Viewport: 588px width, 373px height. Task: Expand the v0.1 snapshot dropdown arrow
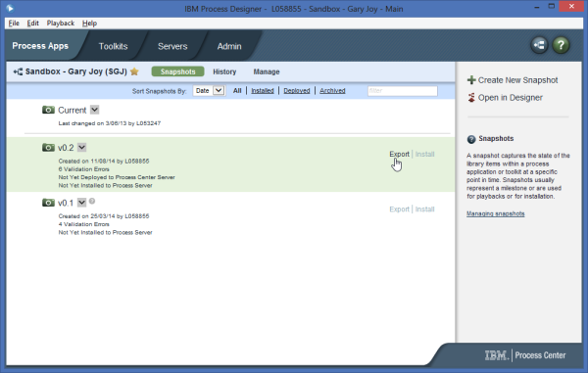(x=81, y=203)
